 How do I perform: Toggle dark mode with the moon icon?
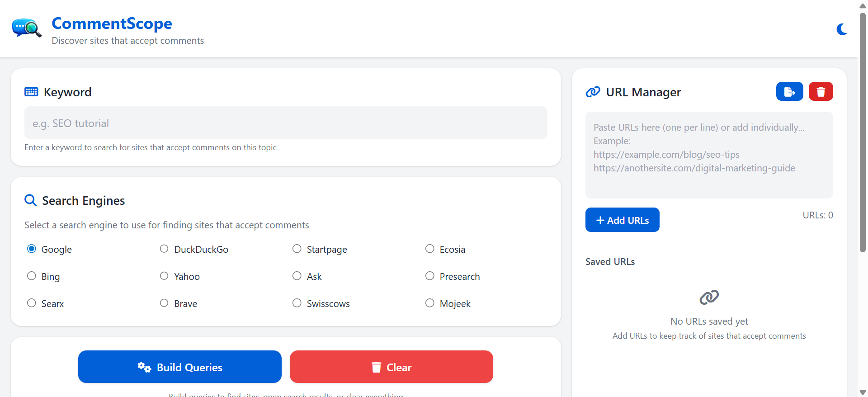click(x=841, y=29)
